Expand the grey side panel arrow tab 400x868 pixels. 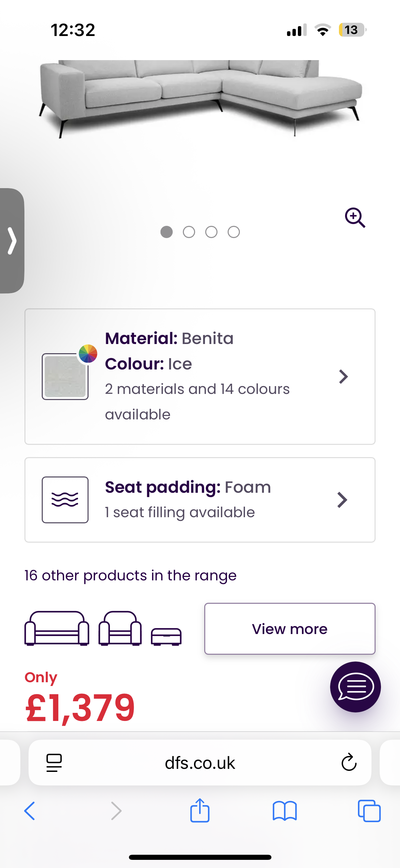click(12, 241)
